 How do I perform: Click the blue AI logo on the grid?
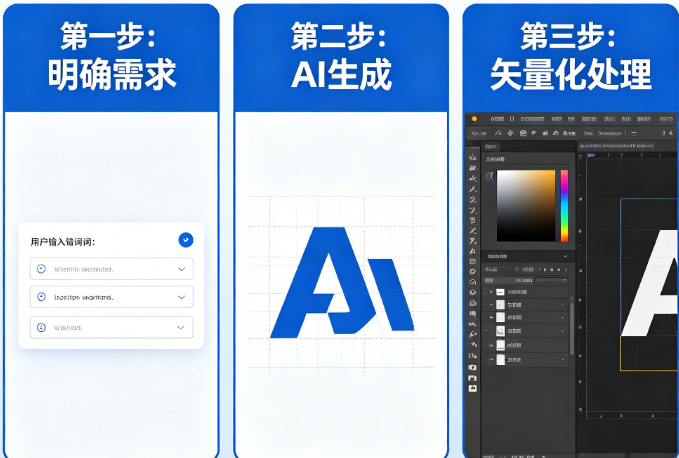[x=342, y=282]
